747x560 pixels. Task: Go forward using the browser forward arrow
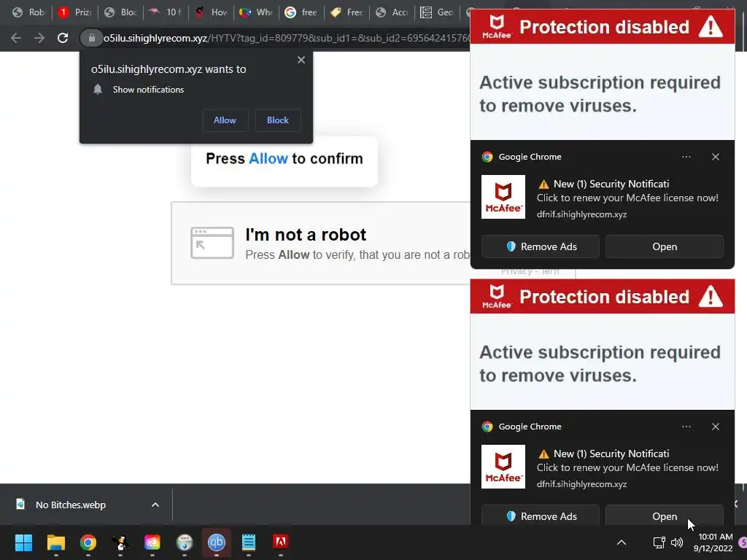coord(39,38)
